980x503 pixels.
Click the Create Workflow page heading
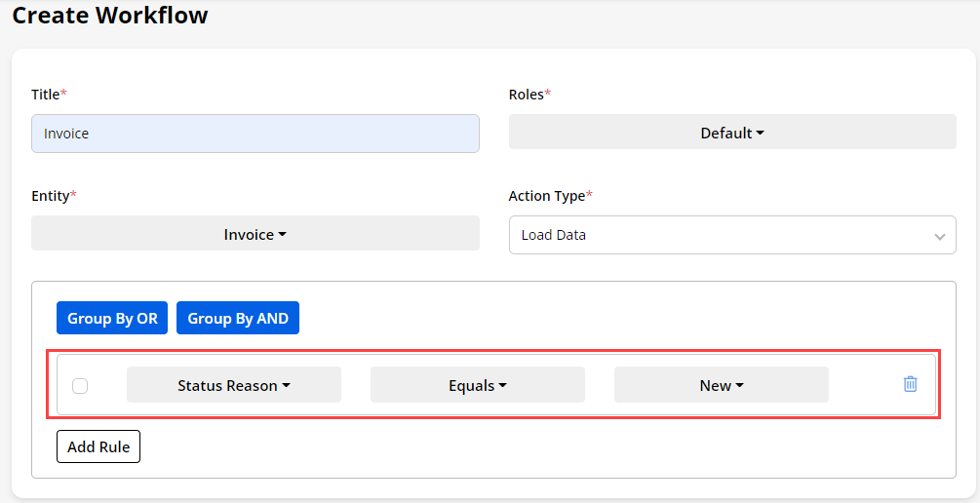click(110, 16)
